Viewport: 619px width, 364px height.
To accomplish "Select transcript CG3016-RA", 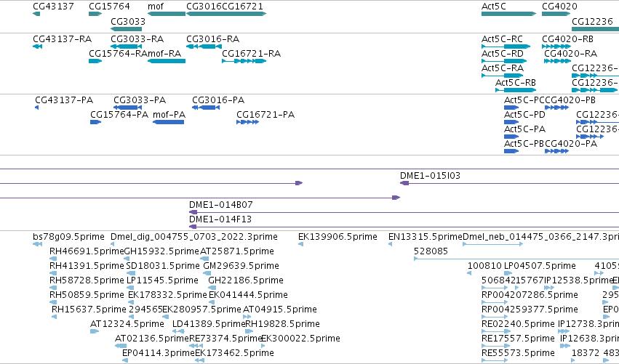I will click(204, 46).
